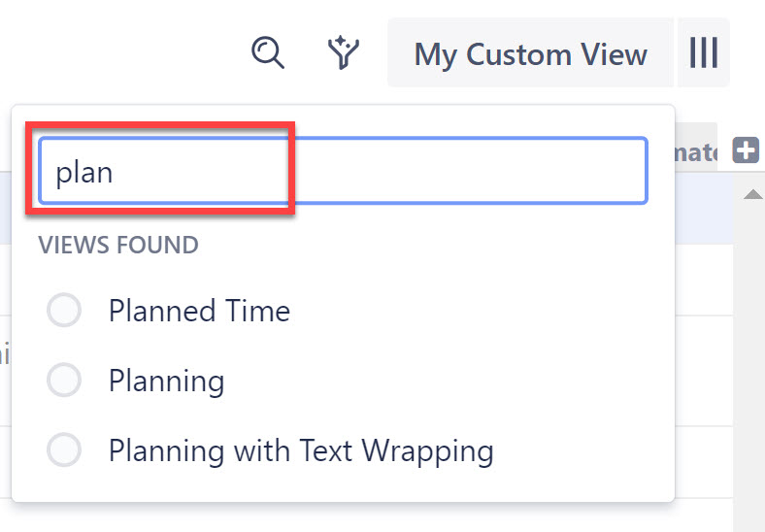Click the partially visible Estimate column header
Image resolution: width=765 pixels, height=532 pixels.
pyautogui.click(x=697, y=150)
